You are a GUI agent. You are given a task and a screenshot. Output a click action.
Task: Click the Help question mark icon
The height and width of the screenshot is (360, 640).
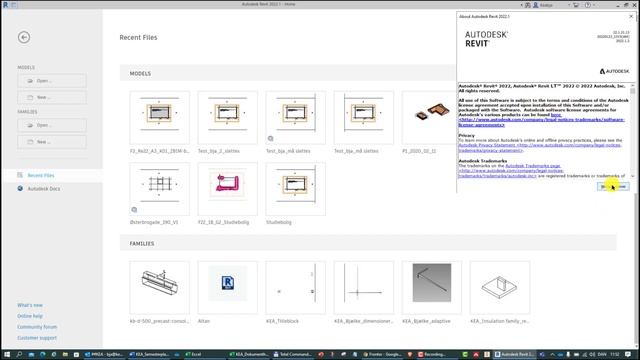[587, 5]
